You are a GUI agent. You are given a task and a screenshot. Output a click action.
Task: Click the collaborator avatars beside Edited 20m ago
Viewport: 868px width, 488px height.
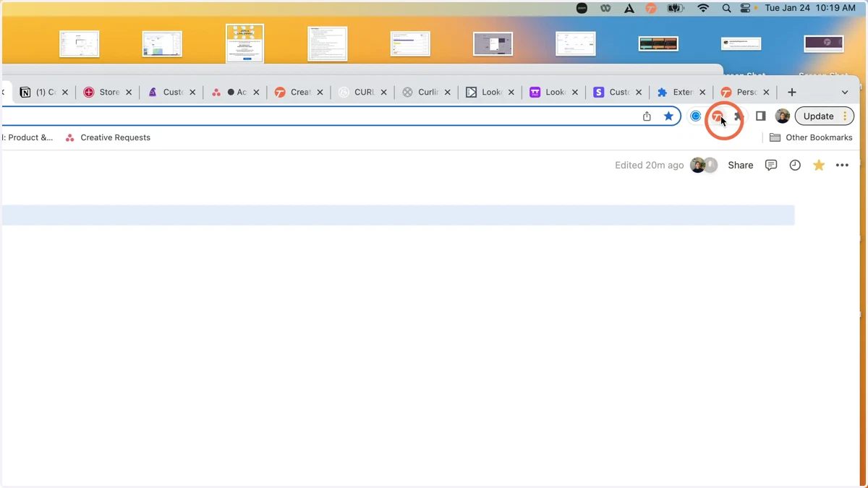(x=704, y=166)
